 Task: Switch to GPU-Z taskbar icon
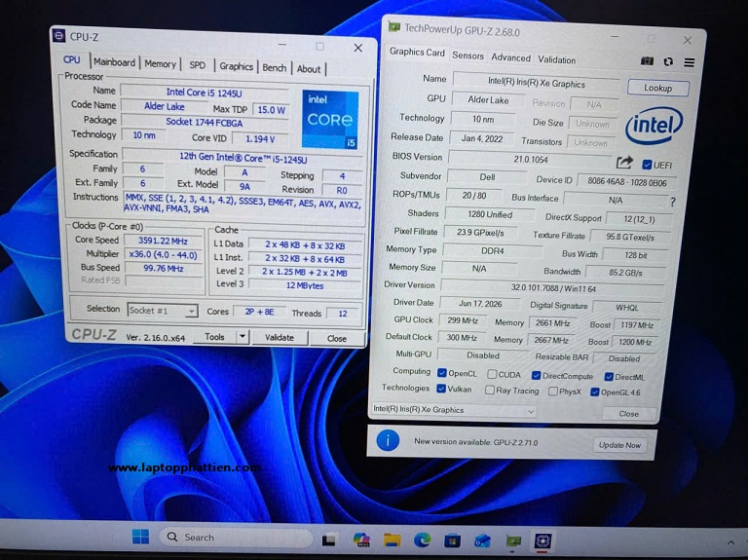513,541
